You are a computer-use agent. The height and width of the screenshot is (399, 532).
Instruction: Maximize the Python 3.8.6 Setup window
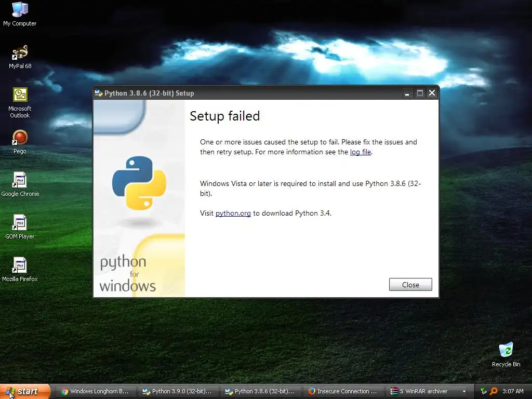point(420,93)
